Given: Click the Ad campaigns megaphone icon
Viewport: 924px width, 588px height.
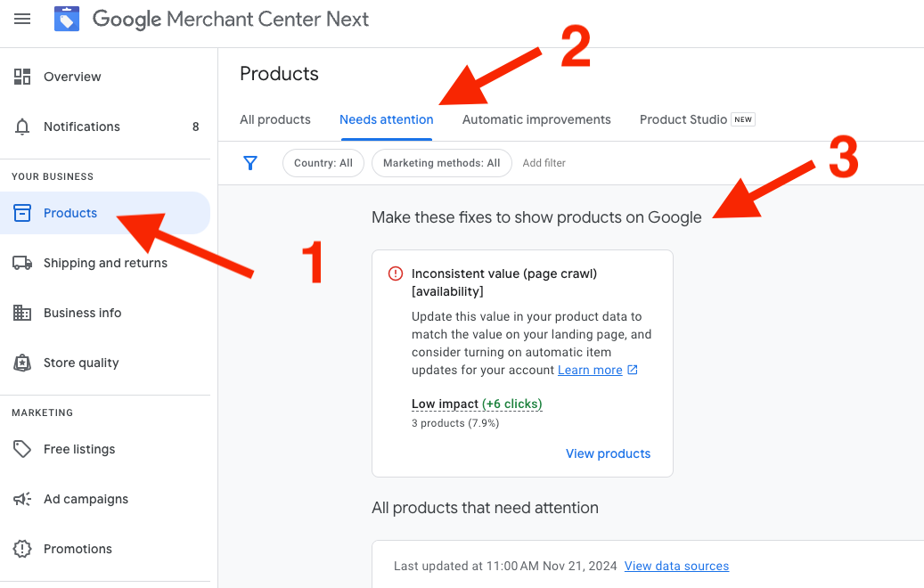Looking at the screenshot, I should tap(22, 499).
